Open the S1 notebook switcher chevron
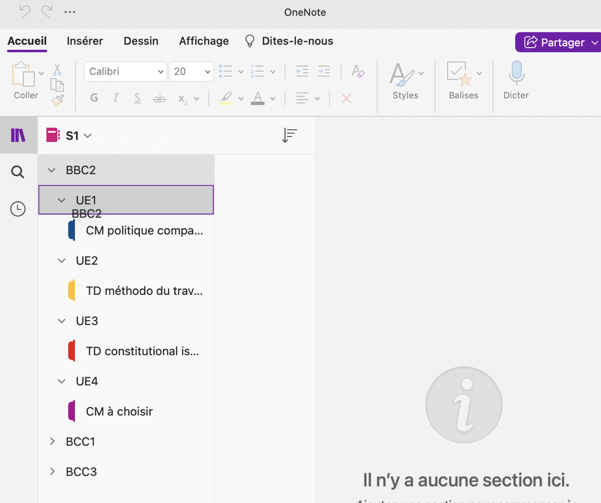The image size is (601, 503). [x=88, y=136]
